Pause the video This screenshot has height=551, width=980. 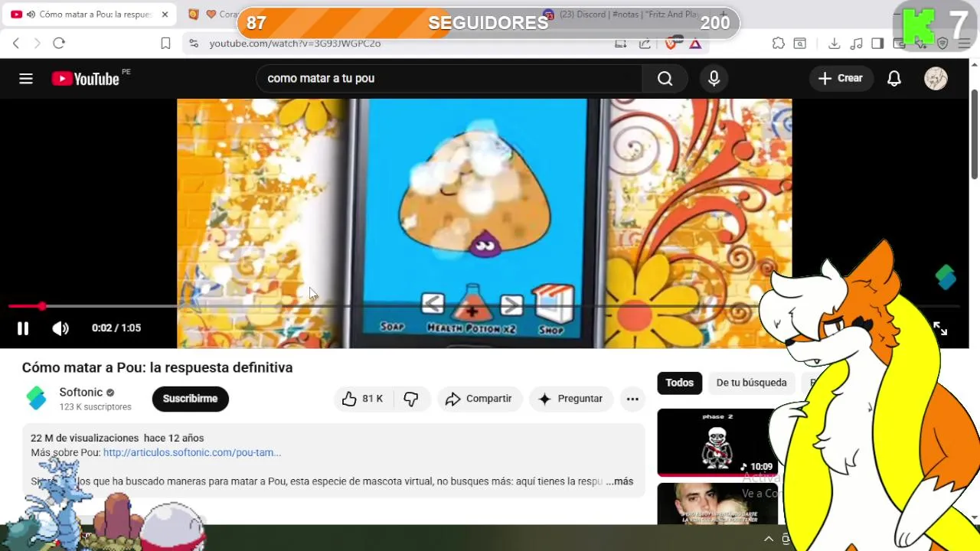click(x=23, y=328)
